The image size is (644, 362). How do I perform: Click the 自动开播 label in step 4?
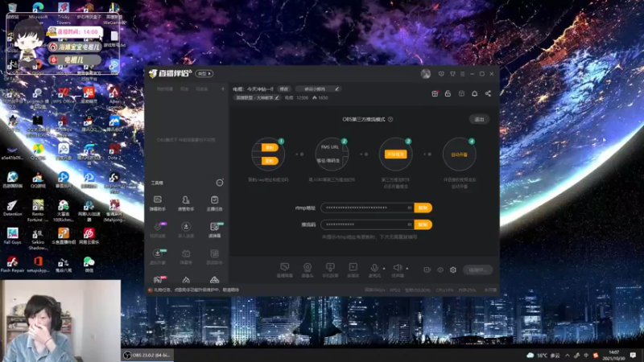click(459, 154)
